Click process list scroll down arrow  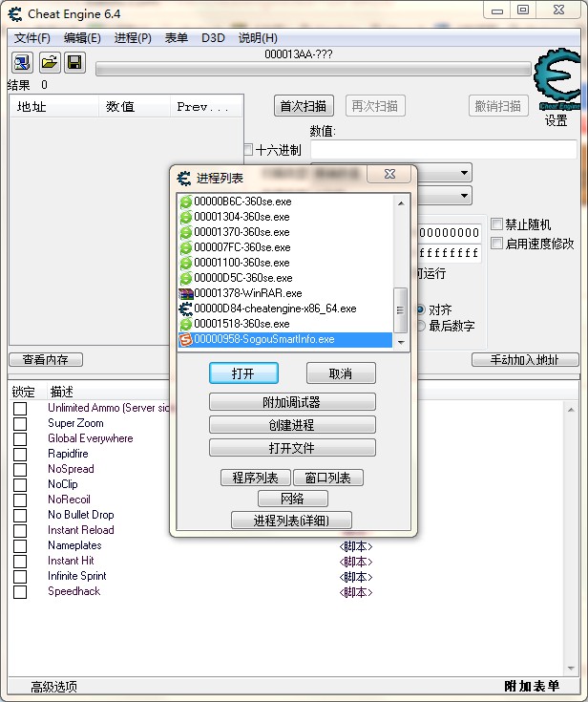pos(401,343)
